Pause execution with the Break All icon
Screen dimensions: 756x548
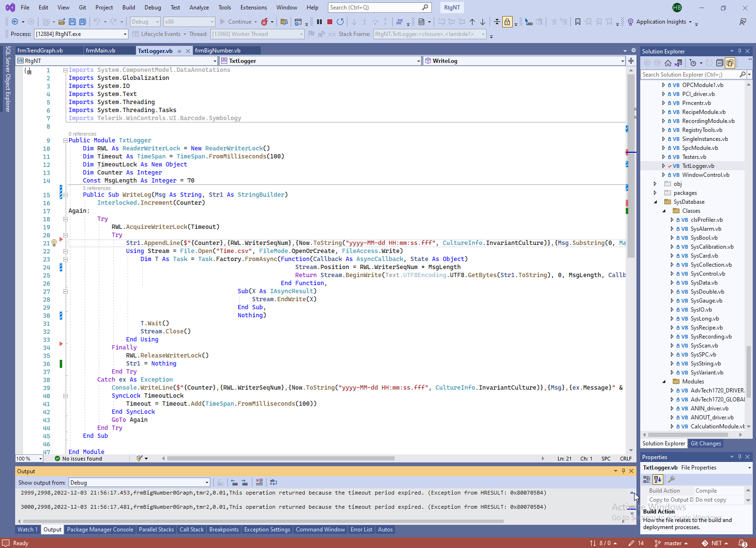319,22
